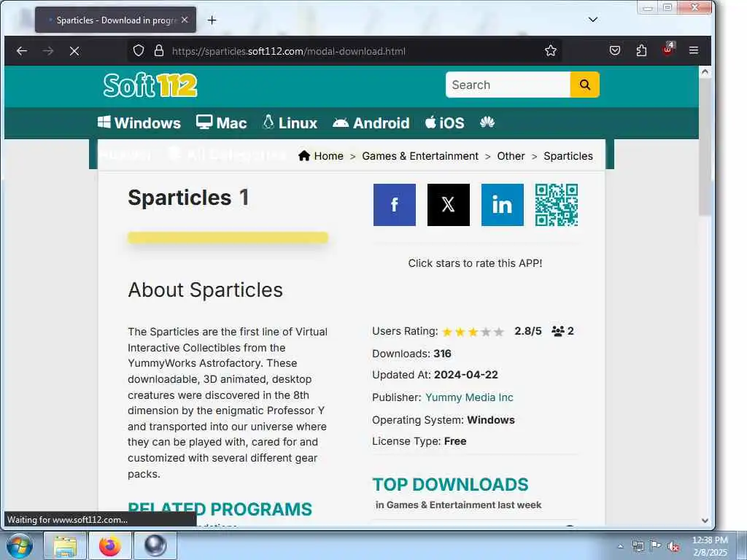Click the yellow download progress bar
The image size is (747, 560).
[x=228, y=238]
